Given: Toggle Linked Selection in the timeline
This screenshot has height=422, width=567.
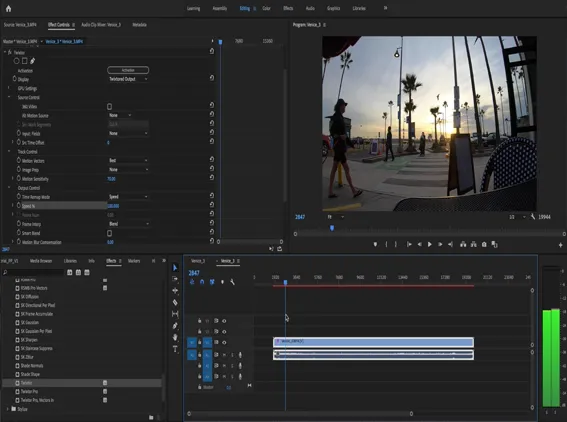Looking at the screenshot, I should coord(212,282).
